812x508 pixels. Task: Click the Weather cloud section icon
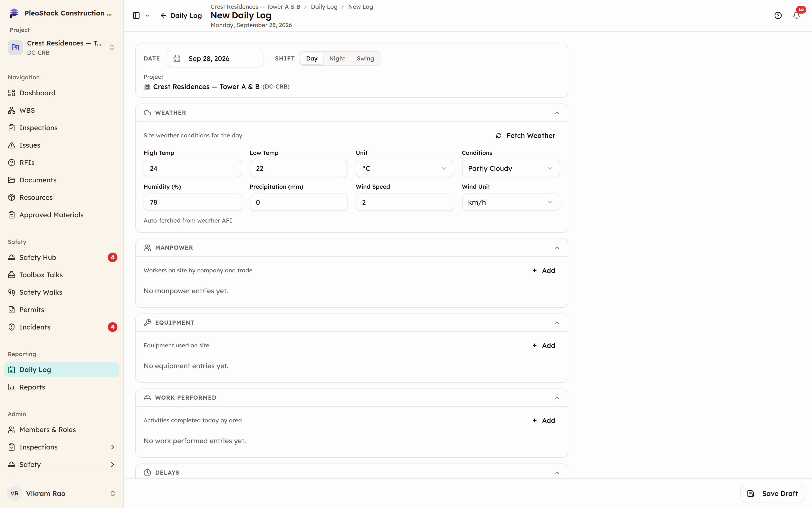point(147,113)
